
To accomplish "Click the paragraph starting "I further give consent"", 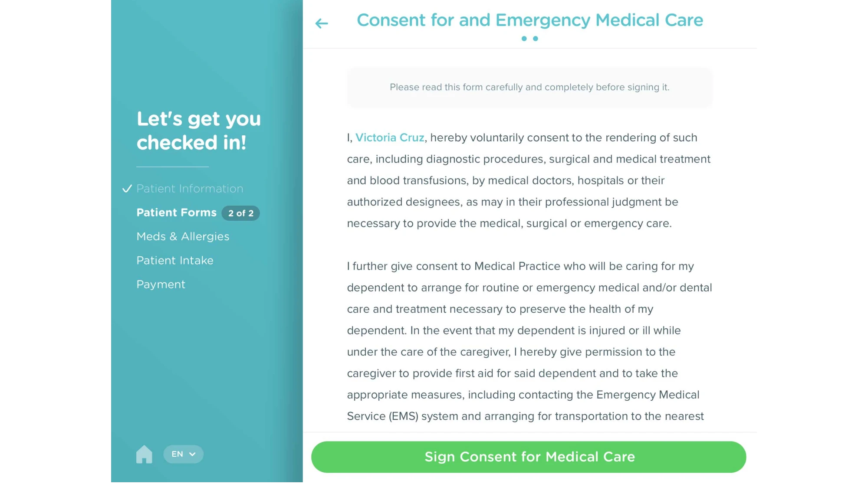I will (x=529, y=341).
